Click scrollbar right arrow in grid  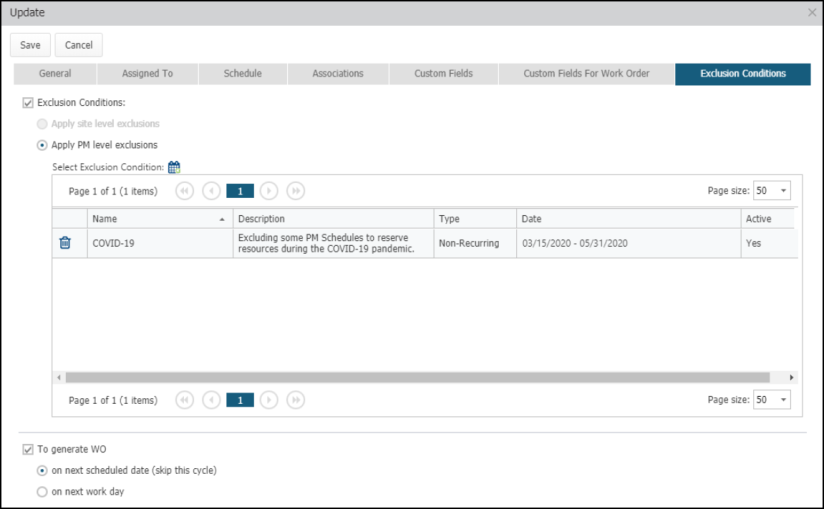(791, 377)
